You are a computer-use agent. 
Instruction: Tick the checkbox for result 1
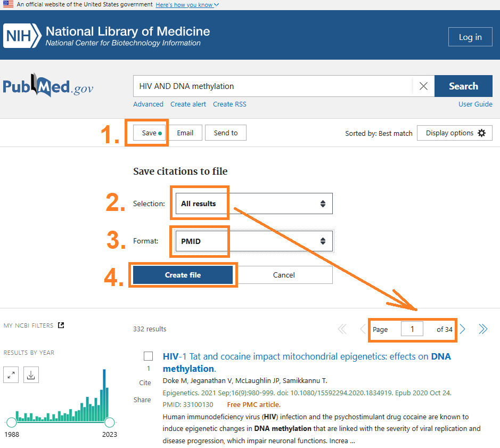click(x=148, y=356)
